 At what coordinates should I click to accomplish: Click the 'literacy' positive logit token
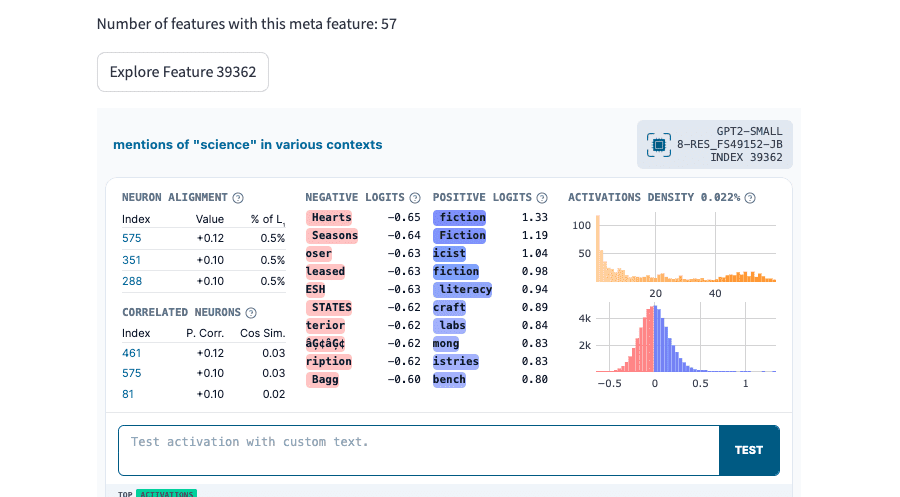(x=463, y=289)
